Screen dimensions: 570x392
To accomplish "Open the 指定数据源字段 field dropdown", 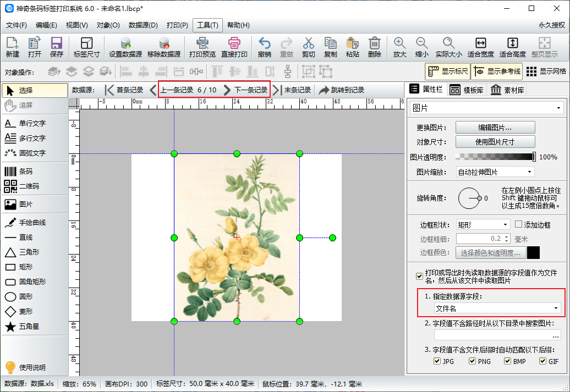I will coord(497,308).
